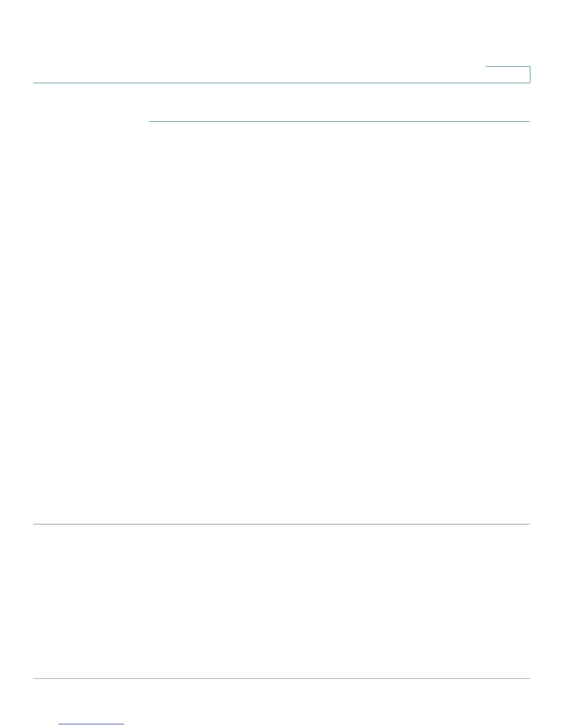
Task: Click the gray horizontal rule above lower section
Action: click(281, 524)
